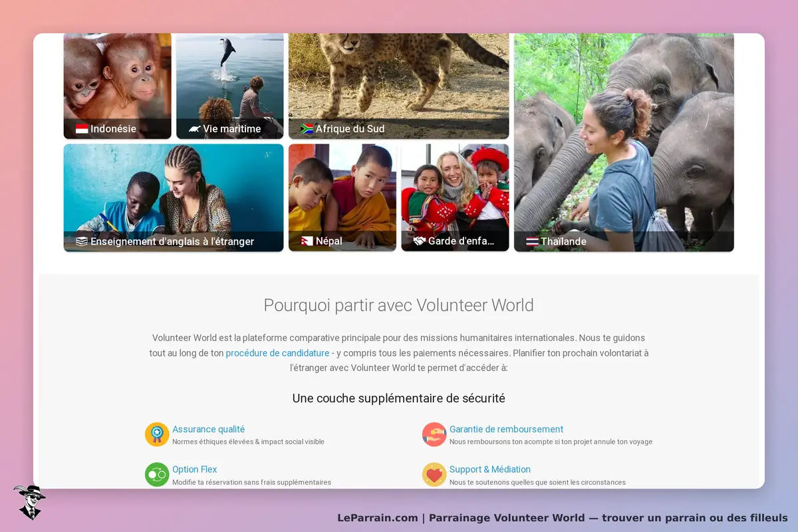Click the Indonésie label text
Screen dimensions: 798x532
[113, 129]
